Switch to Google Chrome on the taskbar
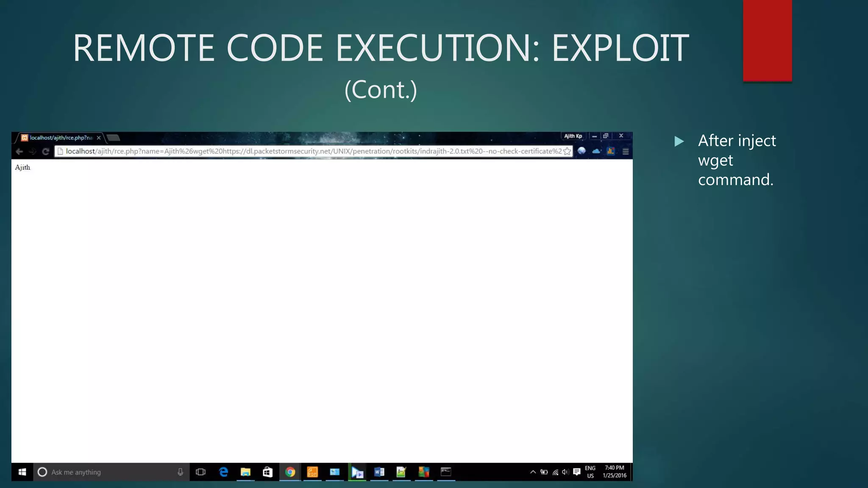868x488 pixels. [x=290, y=472]
